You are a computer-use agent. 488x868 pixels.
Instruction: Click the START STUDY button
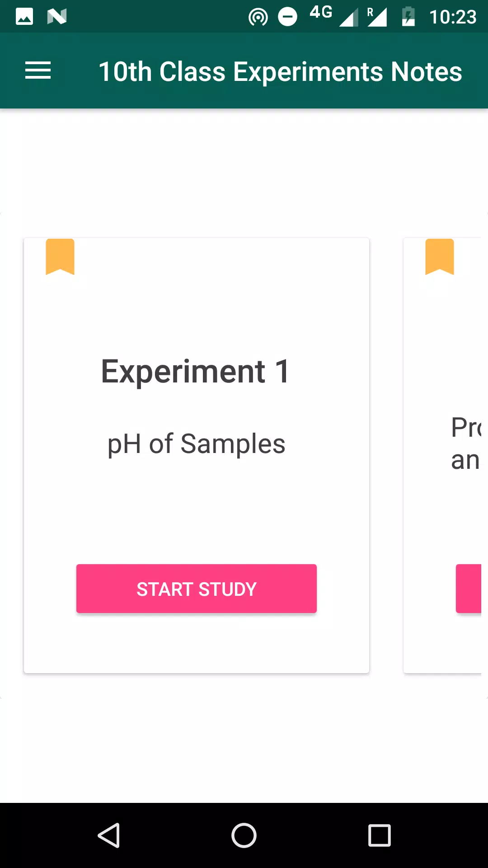coord(197,589)
